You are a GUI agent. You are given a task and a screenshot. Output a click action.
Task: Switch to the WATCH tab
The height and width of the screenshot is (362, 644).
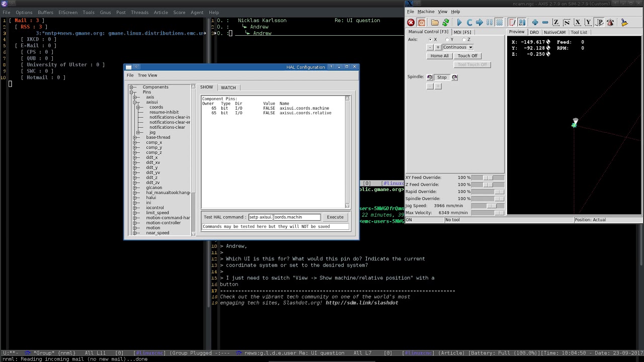tap(228, 87)
